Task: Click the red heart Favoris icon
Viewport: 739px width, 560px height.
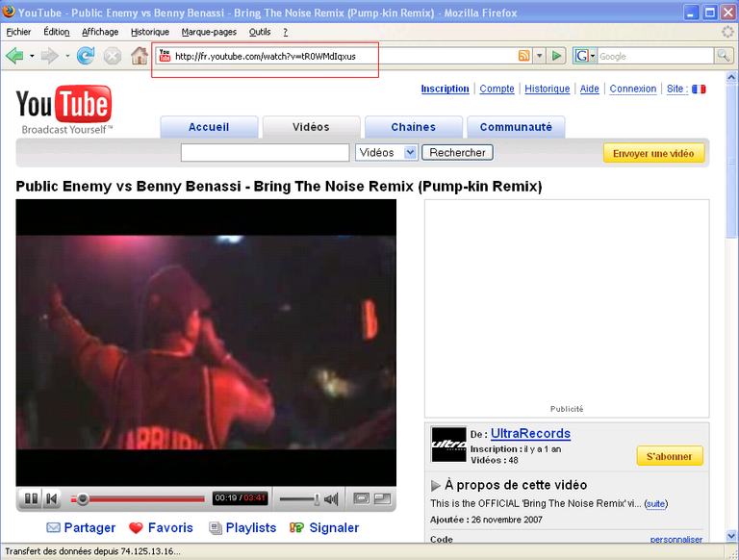Action: click(136, 528)
